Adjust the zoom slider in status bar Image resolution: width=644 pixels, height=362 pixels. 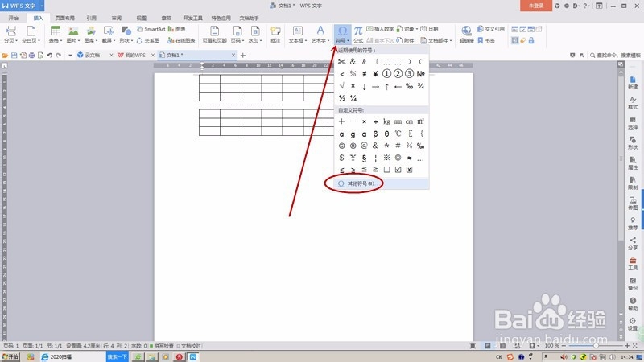click(x=596, y=346)
